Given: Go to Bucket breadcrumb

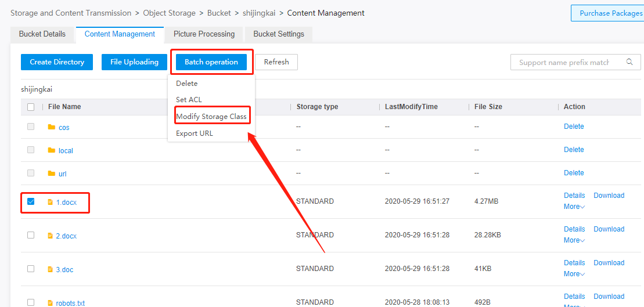Looking at the screenshot, I should point(219,13).
